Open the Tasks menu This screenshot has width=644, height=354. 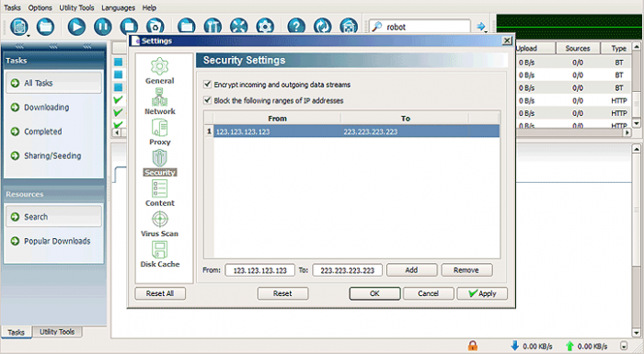[12, 7]
